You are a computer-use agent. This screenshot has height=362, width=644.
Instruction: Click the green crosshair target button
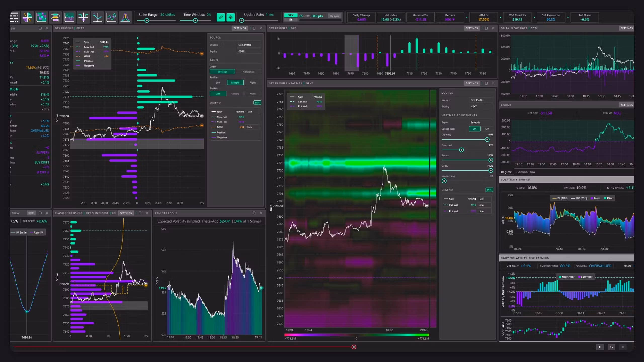point(231,17)
